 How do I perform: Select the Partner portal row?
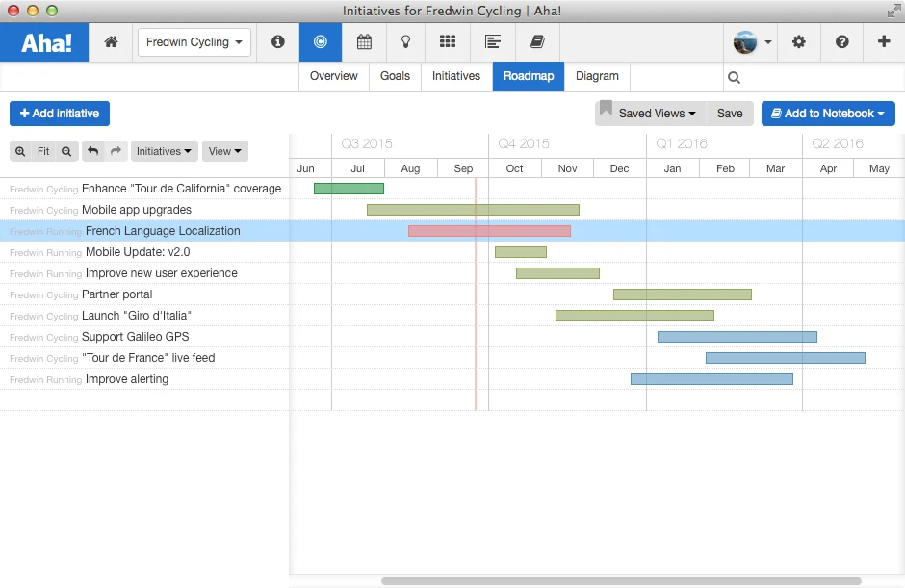[x=144, y=294]
